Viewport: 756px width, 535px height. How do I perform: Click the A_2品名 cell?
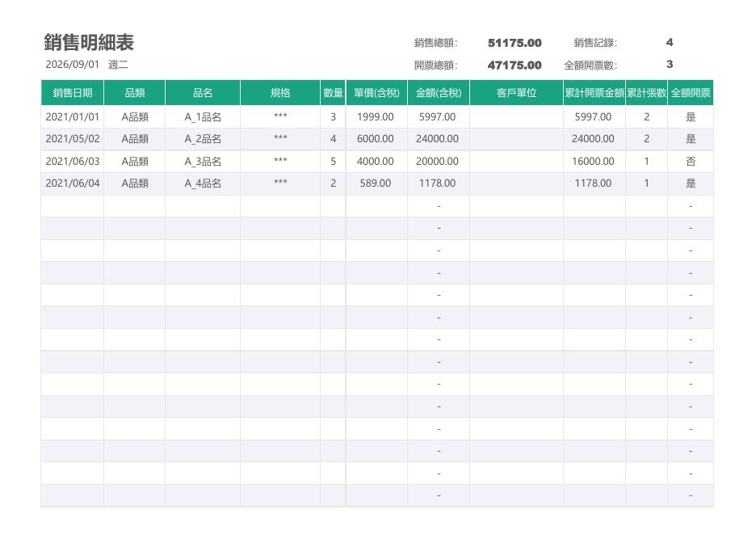203,139
